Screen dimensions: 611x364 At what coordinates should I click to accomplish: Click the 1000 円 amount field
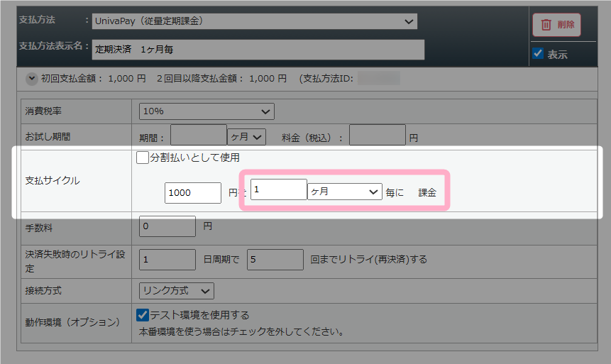(x=192, y=192)
